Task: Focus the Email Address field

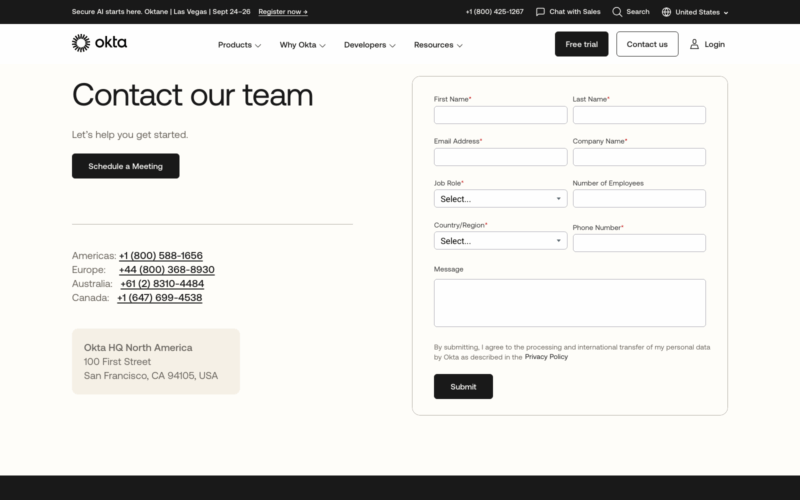Action: coord(500,157)
